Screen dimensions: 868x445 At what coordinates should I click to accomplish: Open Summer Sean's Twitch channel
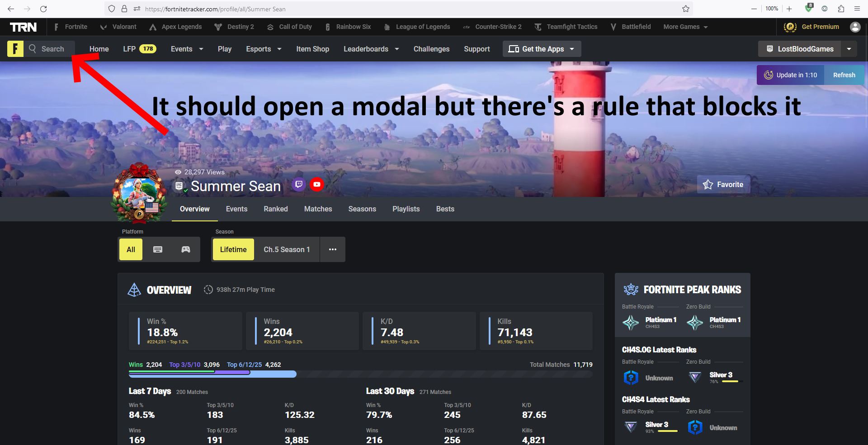[x=298, y=184]
